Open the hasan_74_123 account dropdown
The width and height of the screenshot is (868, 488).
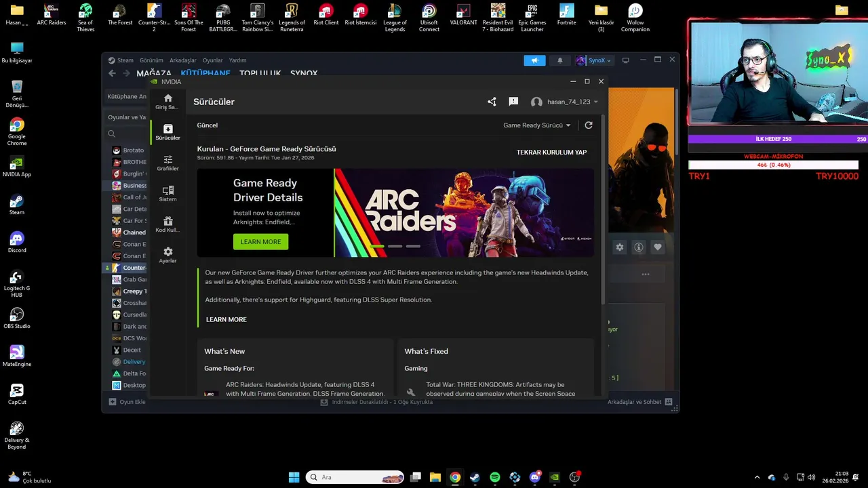click(x=564, y=102)
